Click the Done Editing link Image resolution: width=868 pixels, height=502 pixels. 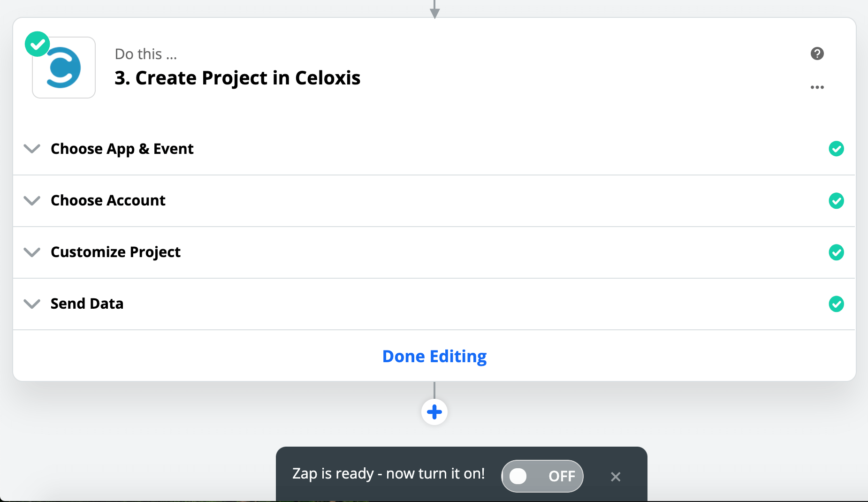click(x=434, y=357)
